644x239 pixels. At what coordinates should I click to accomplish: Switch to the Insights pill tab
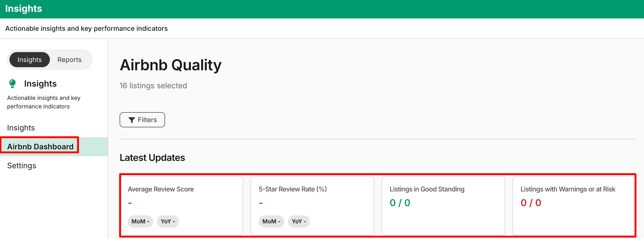click(x=30, y=60)
